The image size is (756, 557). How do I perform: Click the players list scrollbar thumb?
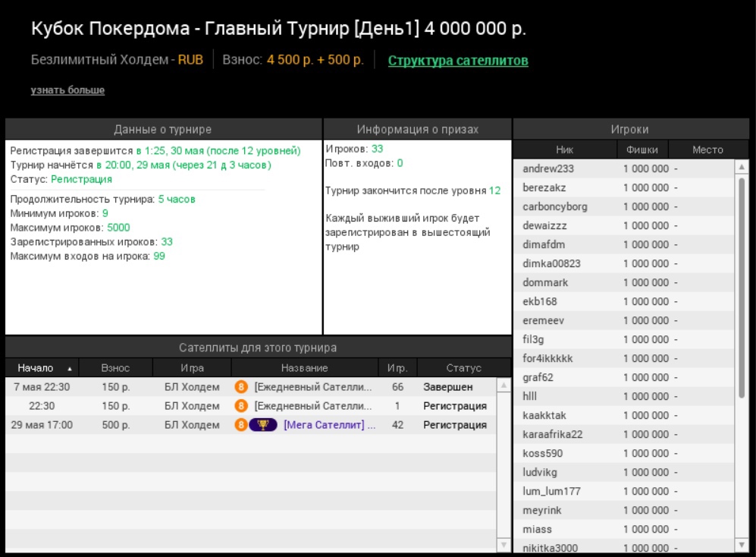pyautogui.click(x=742, y=288)
